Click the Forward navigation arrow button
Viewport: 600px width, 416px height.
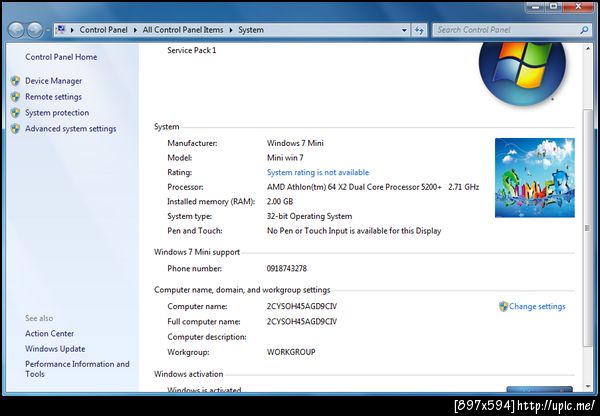[35, 30]
